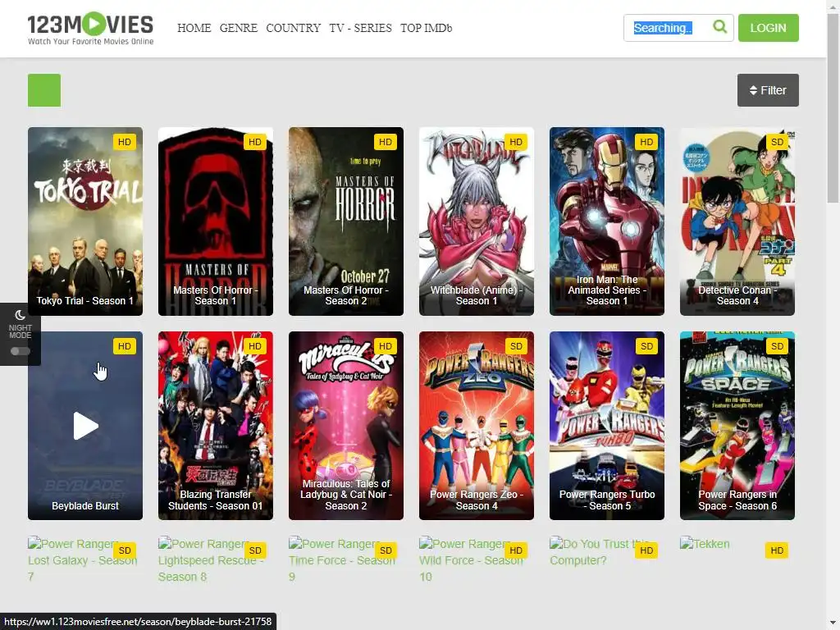Click the Night Mode moon icon

pos(21,315)
